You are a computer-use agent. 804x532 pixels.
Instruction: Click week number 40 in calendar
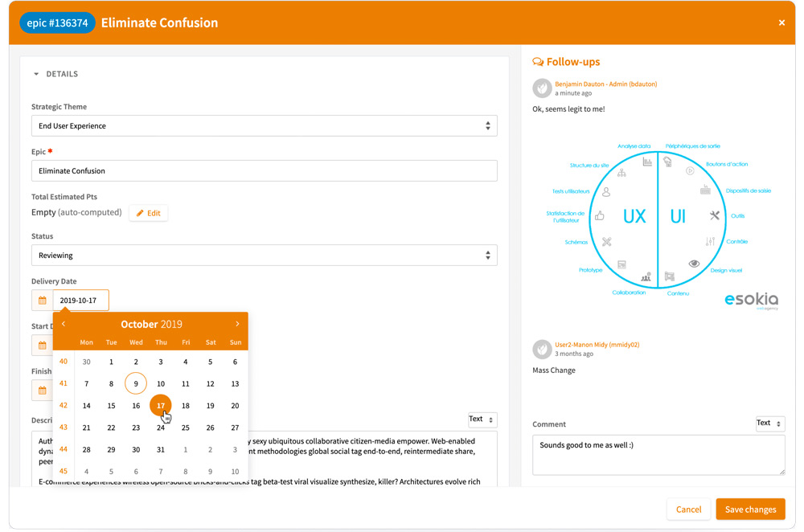[x=63, y=362]
